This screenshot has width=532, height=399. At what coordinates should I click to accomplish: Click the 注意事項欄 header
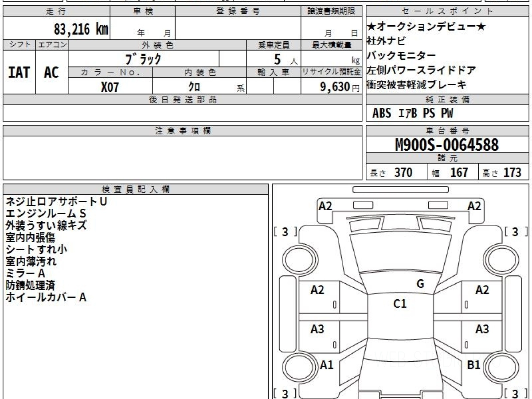point(183,131)
